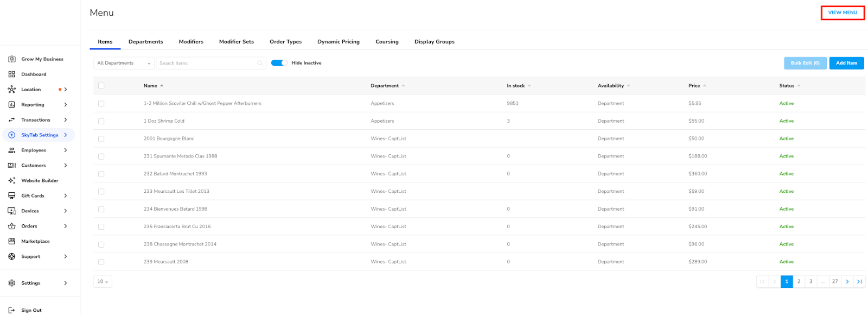
Task: Expand the Reporting sidebar section
Action: click(66, 105)
